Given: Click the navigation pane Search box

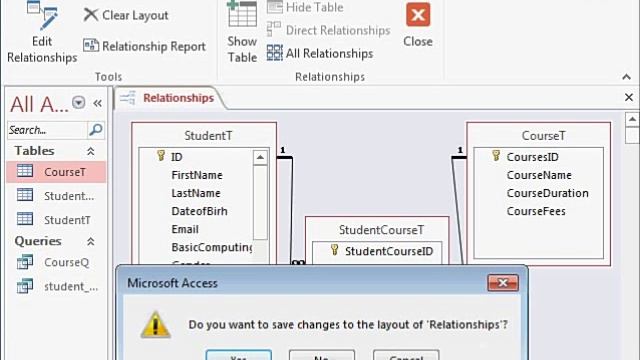Looking at the screenshot, I should pos(47,130).
